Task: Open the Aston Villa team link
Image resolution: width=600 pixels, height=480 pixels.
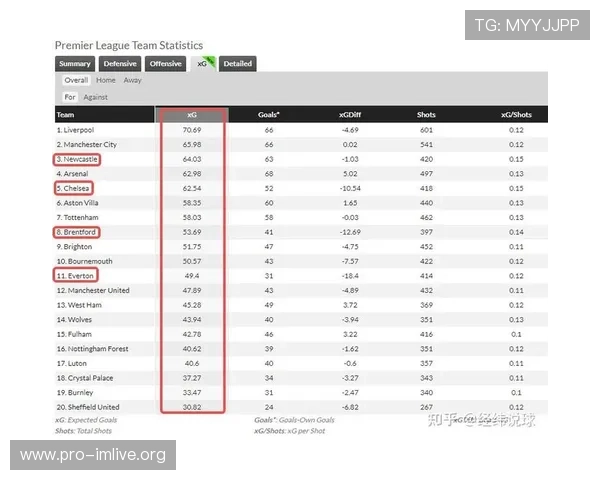Action: [77, 203]
